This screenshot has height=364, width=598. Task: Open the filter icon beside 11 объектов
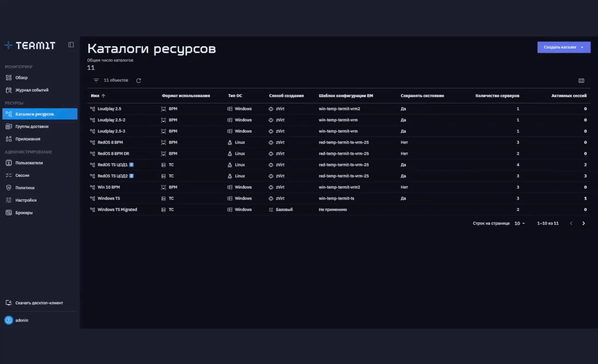pyautogui.click(x=96, y=80)
